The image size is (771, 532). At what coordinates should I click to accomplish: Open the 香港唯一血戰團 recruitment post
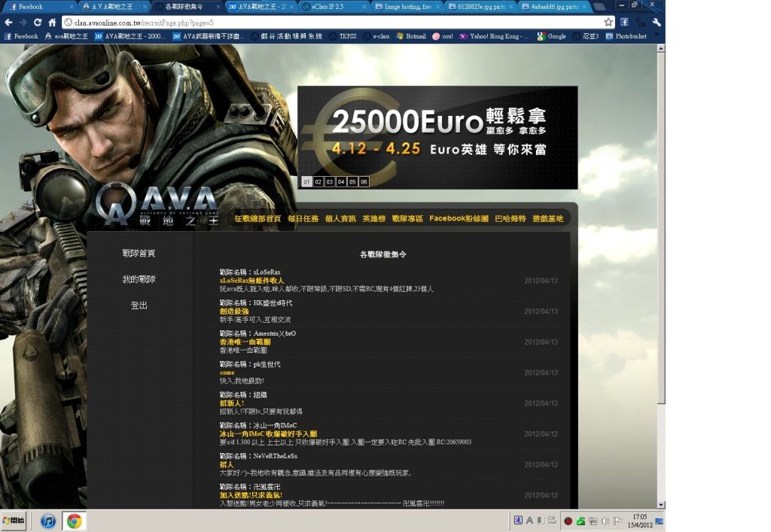click(245, 342)
